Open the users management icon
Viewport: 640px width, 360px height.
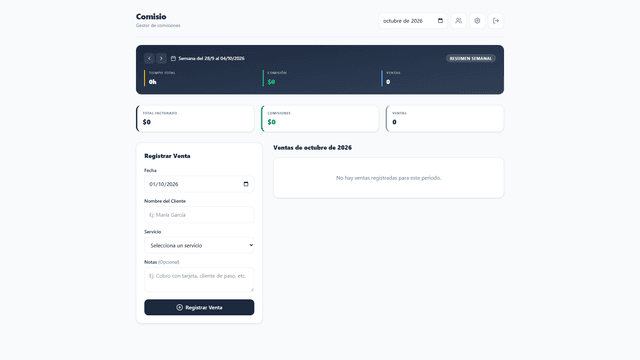(x=458, y=21)
